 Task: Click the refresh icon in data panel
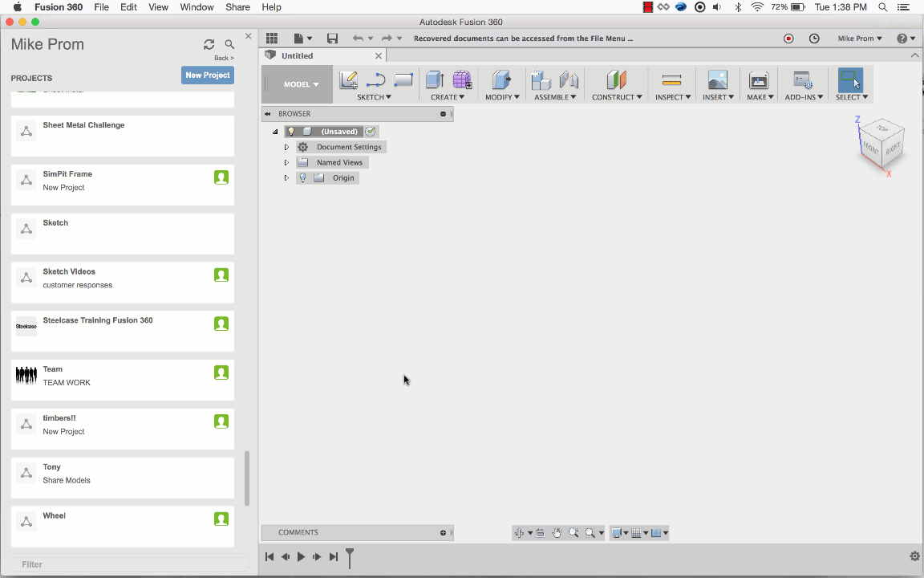[209, 44]
